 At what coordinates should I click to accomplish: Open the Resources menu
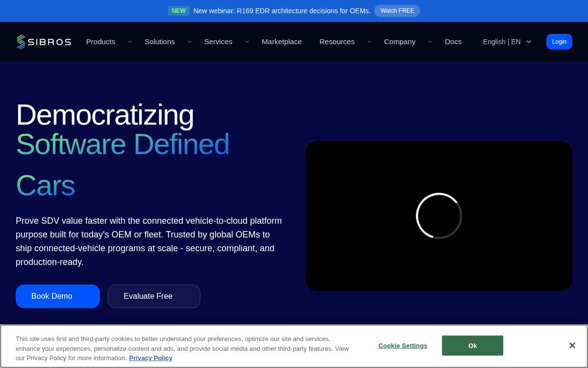coord(337,42)
